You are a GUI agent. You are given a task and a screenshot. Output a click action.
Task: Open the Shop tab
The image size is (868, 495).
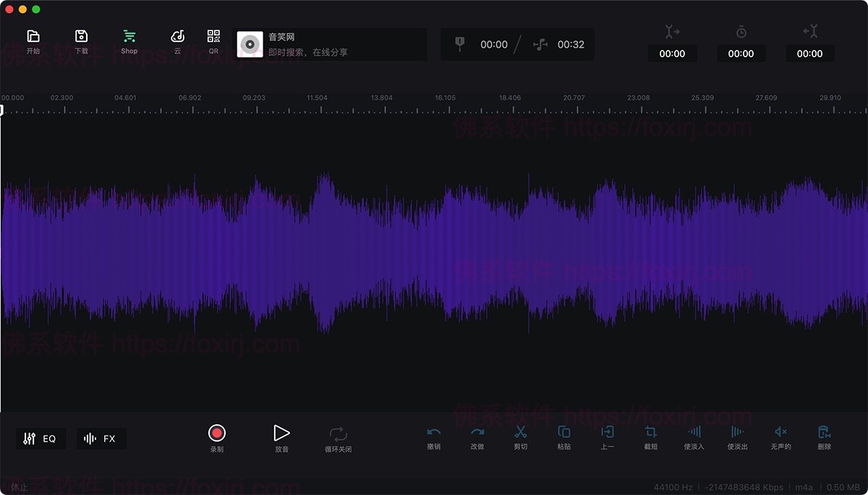click(x=129, y=40)
